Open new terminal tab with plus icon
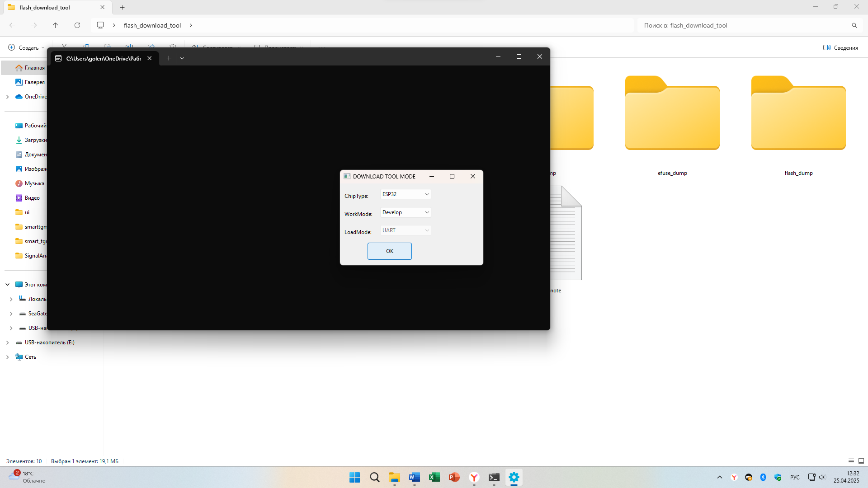Viewport: 868px width, 488px height. (169, 58)
